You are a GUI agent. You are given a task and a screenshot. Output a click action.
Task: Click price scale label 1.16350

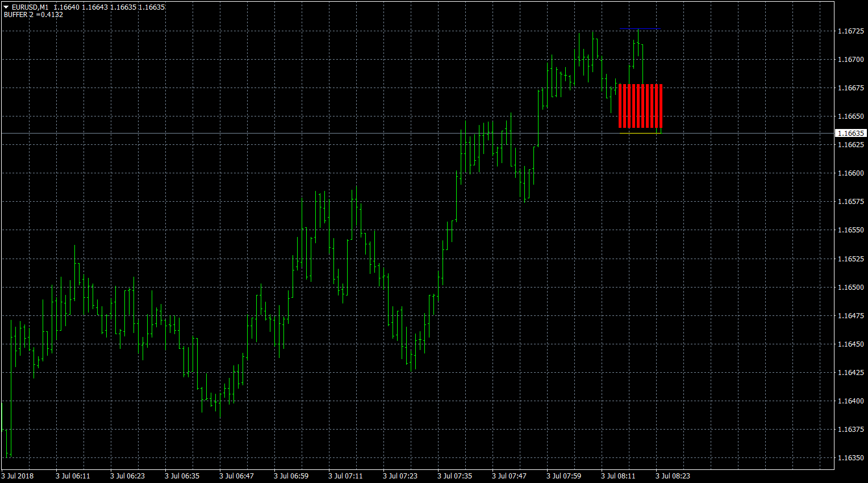point(851,458)
